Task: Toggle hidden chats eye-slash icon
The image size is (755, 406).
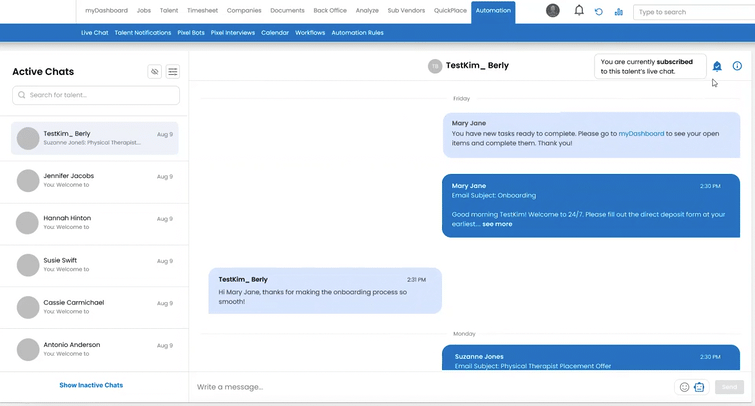Action: coord(155,72)
